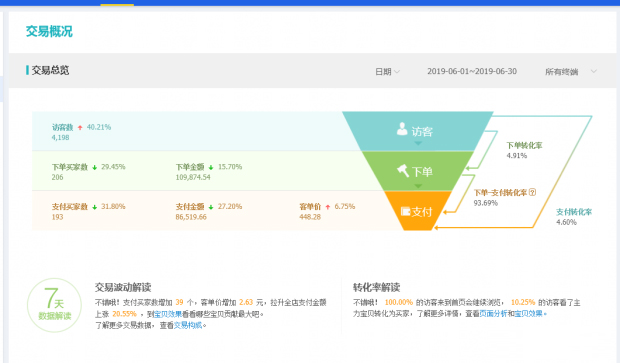This screenshot has width=620, height=363.
Task: Click the green down arrow beside 下单金额
Action: click(x=211, y=167)
